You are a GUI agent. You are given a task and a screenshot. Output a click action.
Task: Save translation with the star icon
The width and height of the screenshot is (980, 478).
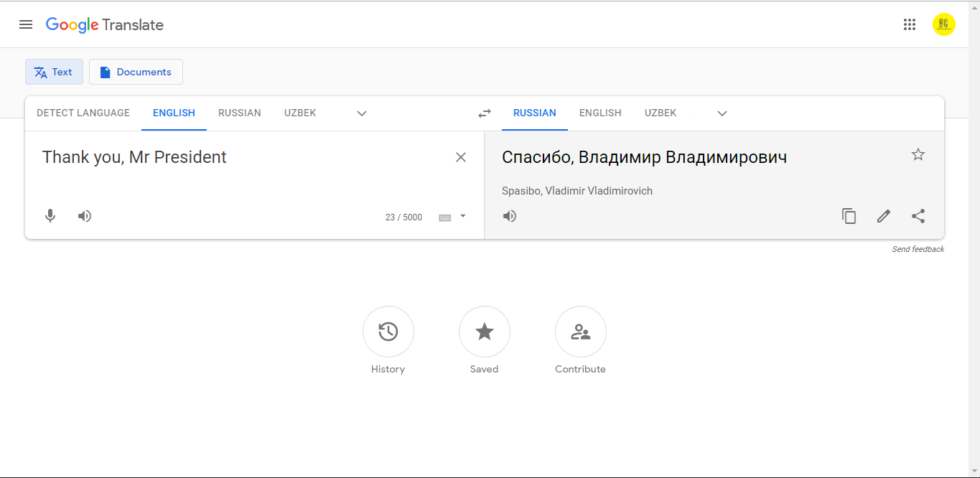(x=918, y=154)
